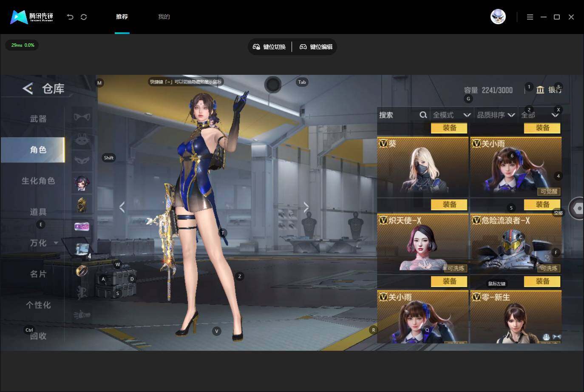Click the floating hexagon button at right edge
The width and height of the screenshot is (584, 392).
click(577, 208)
